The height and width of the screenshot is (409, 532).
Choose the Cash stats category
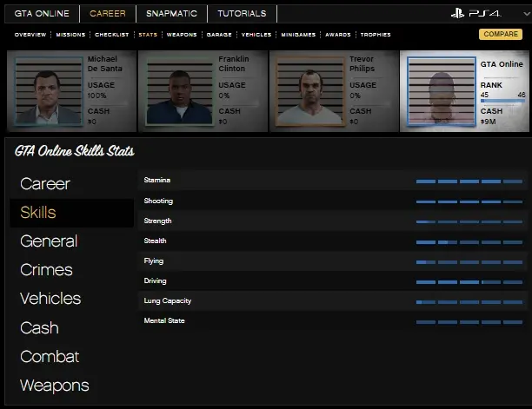coord(39,328)
